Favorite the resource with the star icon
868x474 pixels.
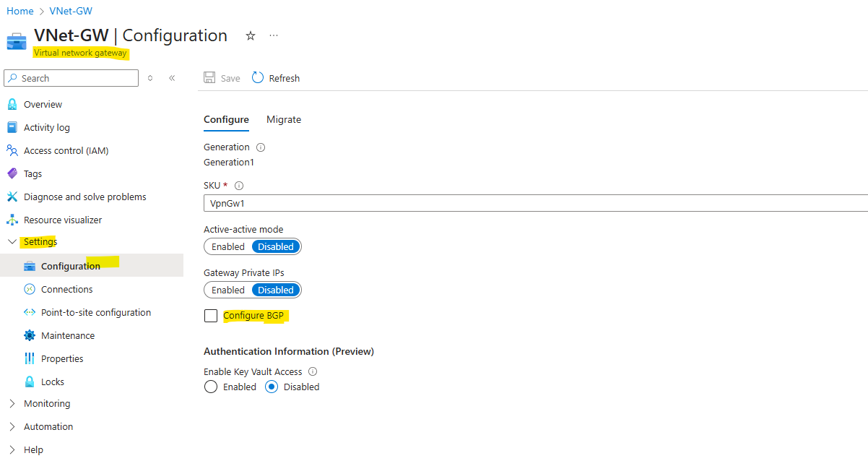click(251, 35)
